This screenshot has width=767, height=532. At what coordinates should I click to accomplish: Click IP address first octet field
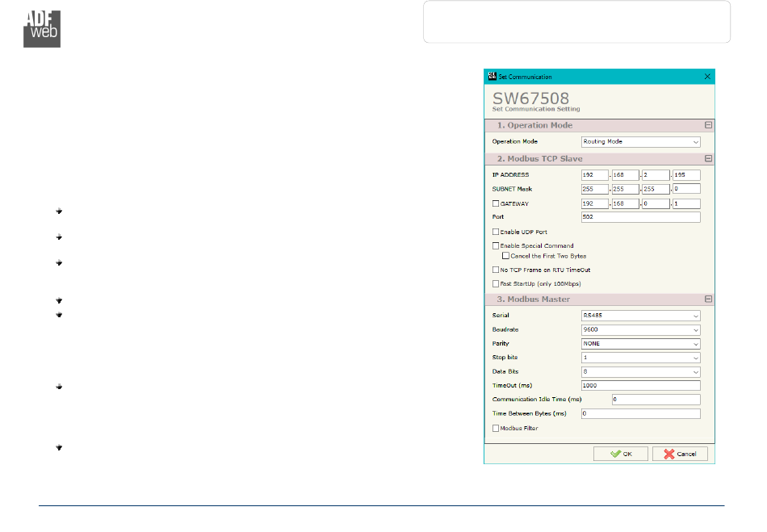(595, 175)
